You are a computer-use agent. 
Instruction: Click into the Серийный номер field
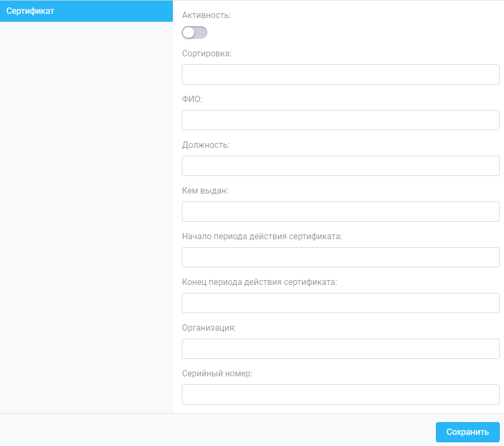(x=340, y=394)
